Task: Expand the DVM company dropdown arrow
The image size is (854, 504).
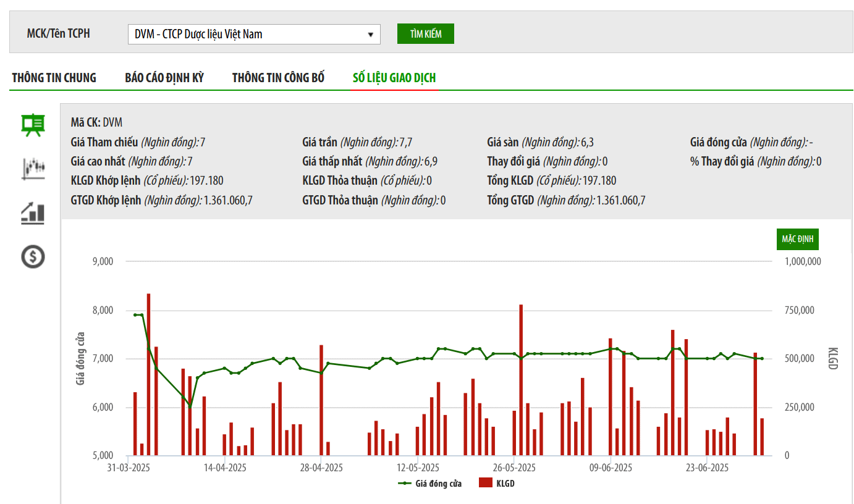Action: tap(370, 35)
